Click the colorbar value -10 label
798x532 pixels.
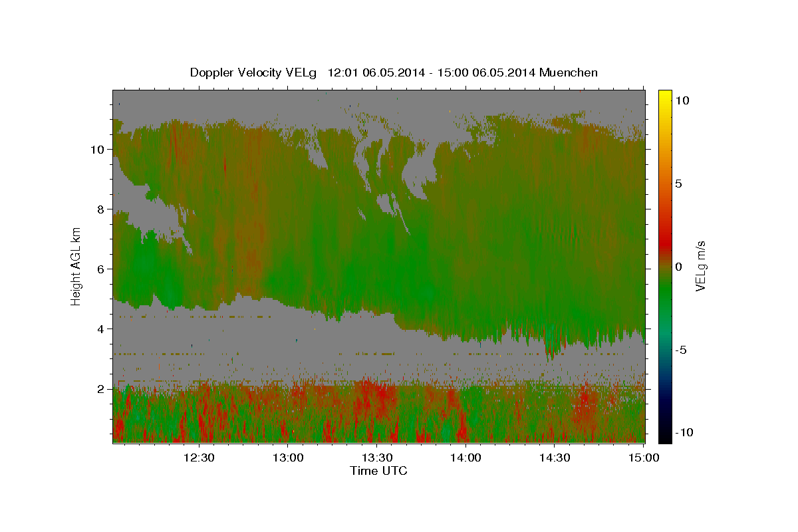click(684, 432)
